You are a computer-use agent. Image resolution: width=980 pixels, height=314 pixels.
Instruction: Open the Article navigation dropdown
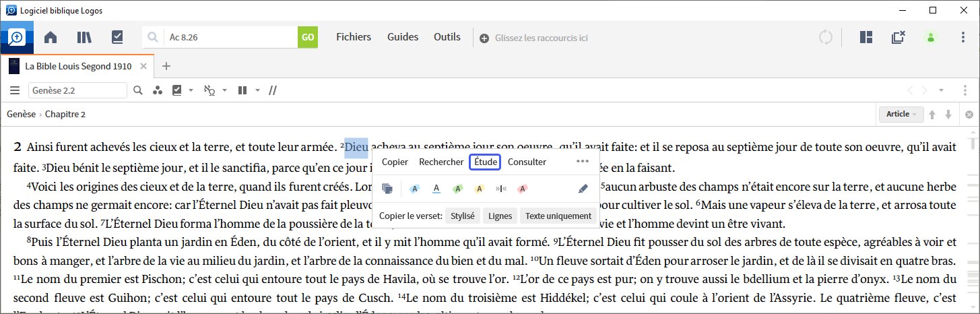click(901, 115)
